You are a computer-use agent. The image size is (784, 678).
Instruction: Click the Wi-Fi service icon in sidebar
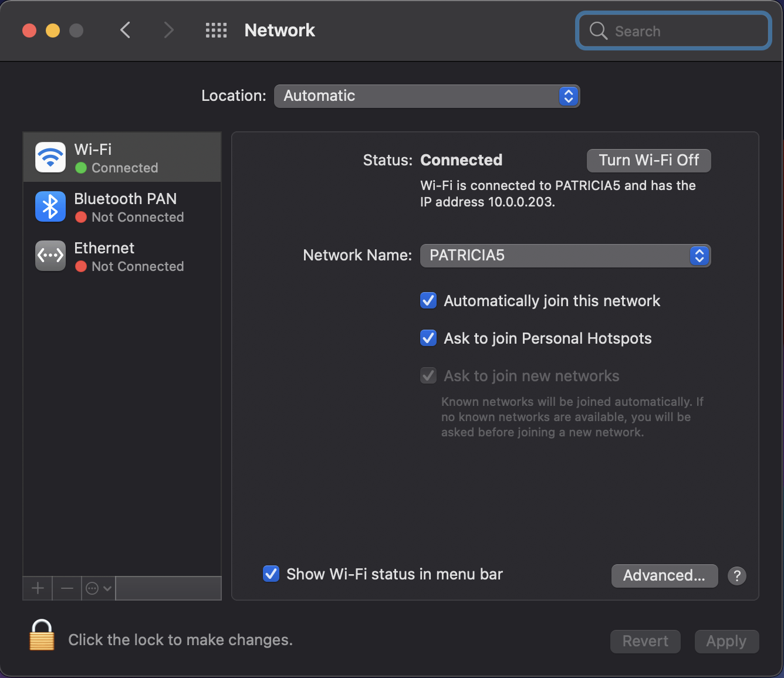coord(50,157)
